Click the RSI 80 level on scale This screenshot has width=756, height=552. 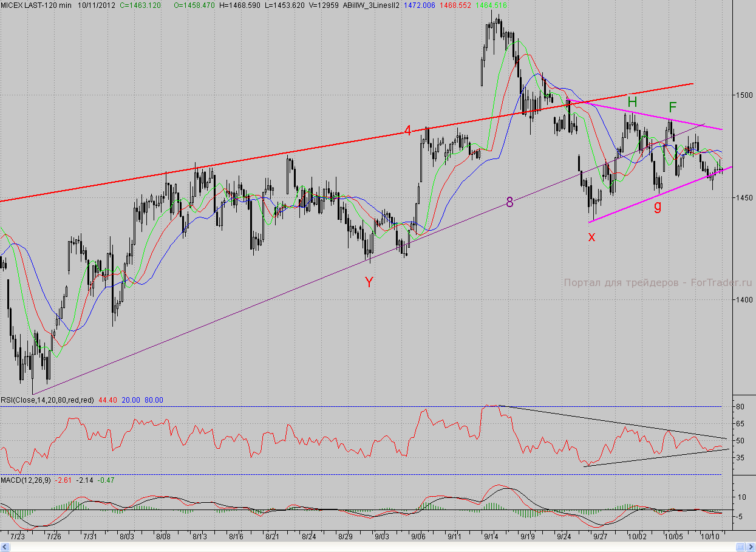click(741, 406)
